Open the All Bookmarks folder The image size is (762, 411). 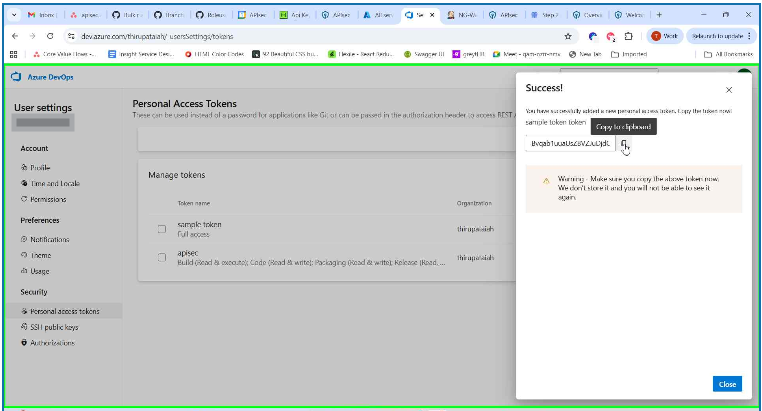tap(728, 54)
